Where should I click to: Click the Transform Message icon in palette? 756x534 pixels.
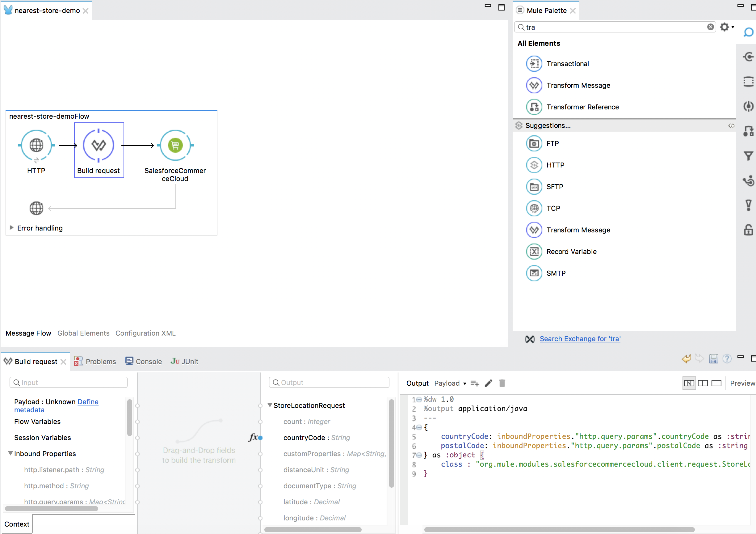pos(533,85)
